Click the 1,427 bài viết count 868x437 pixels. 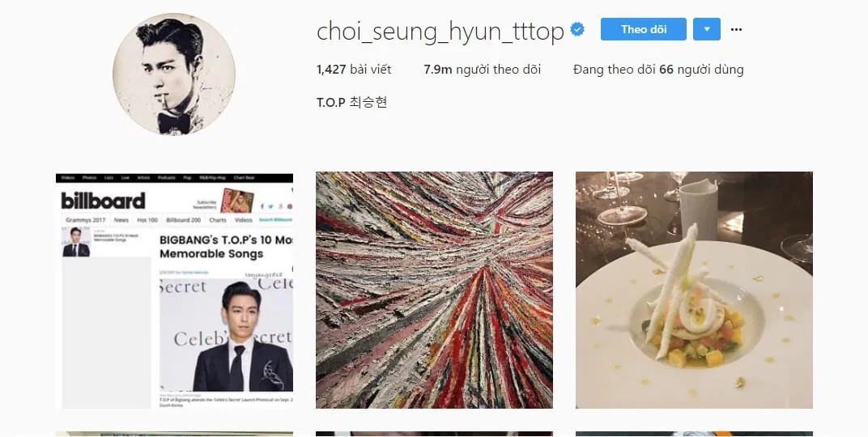coord(354,70)
